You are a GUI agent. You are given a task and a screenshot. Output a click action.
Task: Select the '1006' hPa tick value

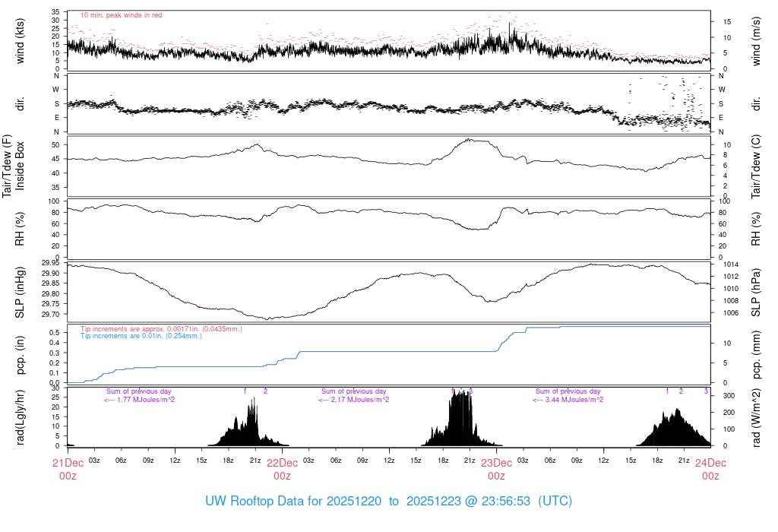pos(732,313)
